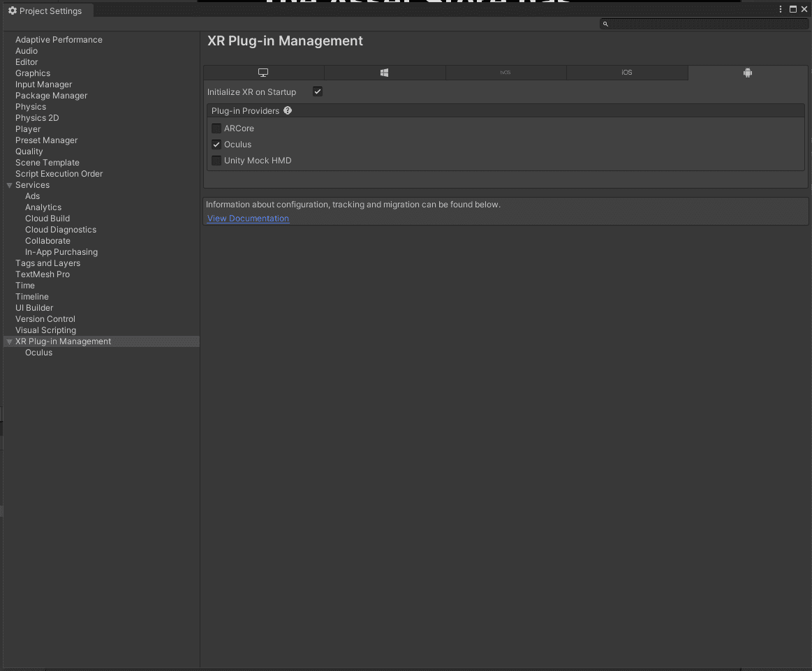Uncheck the Oculus plug-in provider

(x=216, y=145)
